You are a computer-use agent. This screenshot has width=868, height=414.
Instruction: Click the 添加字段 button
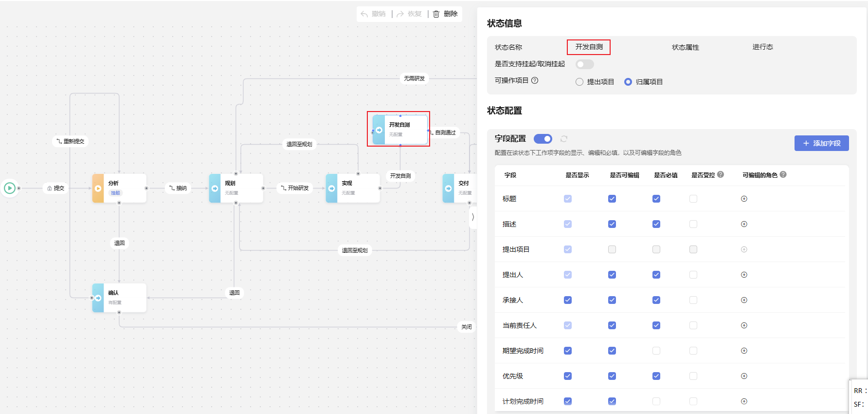coord(822,143)
